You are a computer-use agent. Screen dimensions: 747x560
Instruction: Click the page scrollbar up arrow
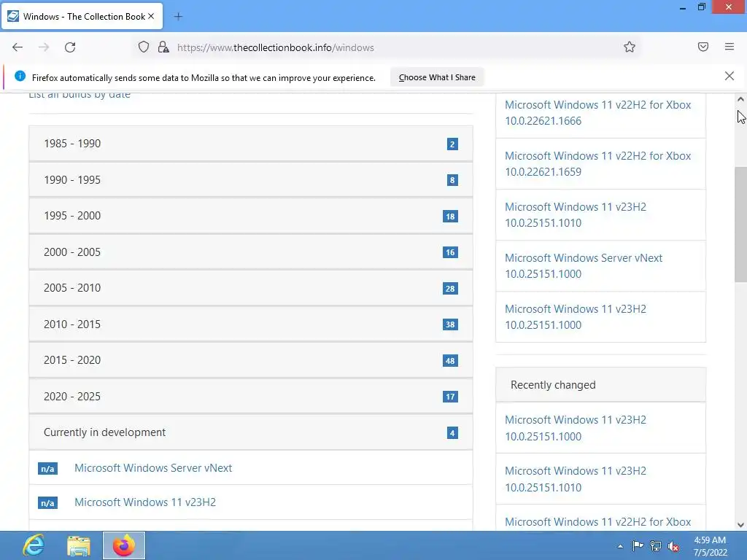tap(740, 99)
